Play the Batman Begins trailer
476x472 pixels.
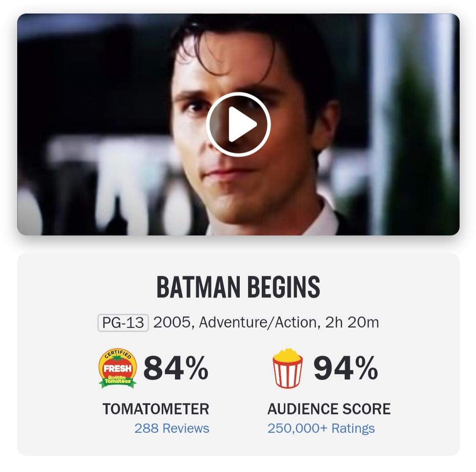238,124
